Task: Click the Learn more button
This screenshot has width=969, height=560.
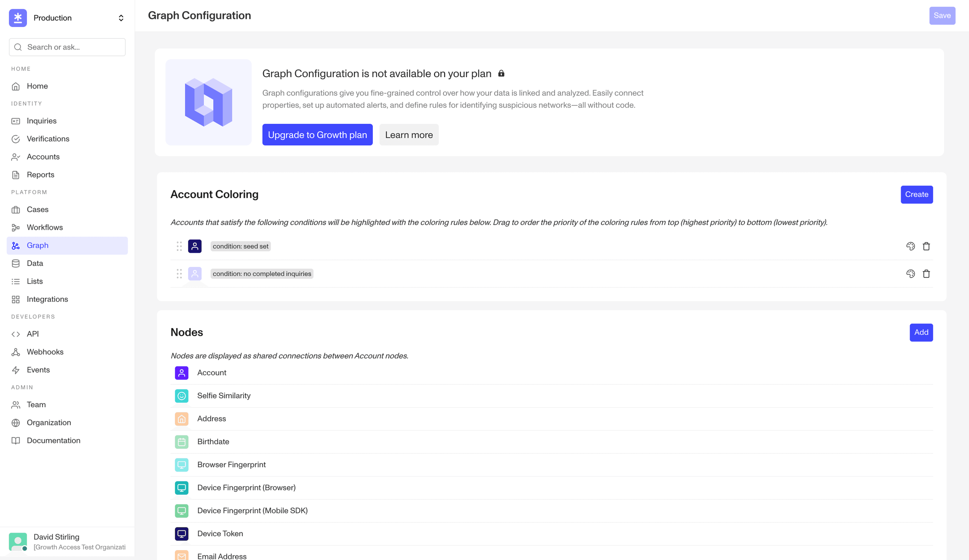Action: pyautogui.click(x=409, y=135)
